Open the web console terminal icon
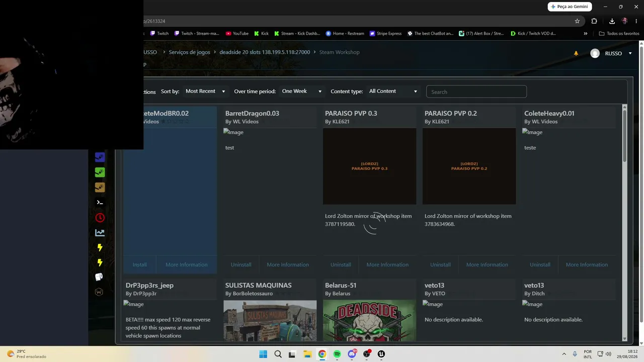 (x=100, y=203)
